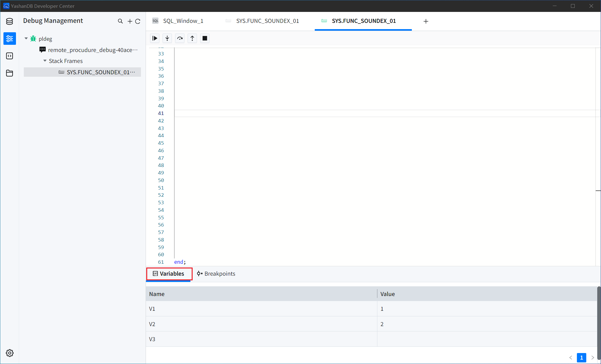Click value 1 of V1
Screen dimensions: 601x364
point(382,309)
